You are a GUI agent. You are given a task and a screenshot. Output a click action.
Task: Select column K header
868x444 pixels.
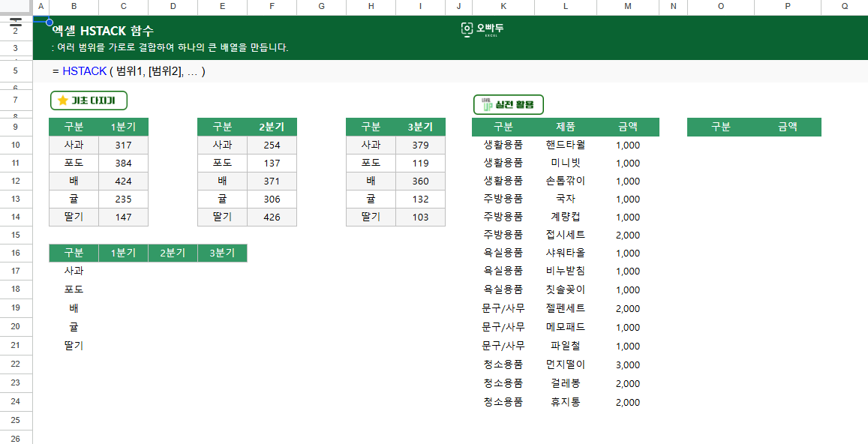pyautogui.click(x=503, y=7)
